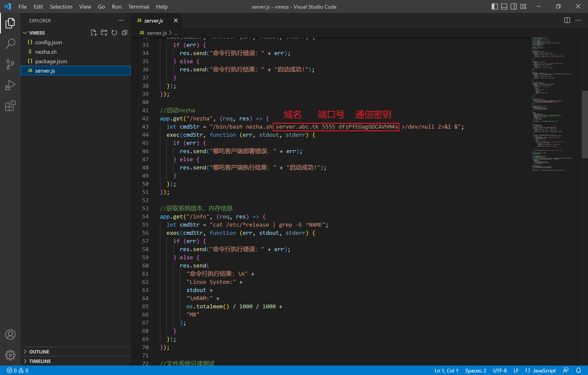Toggle the bottom panel layout button
This screenshot has width=588, height=375.
(504, 7)
